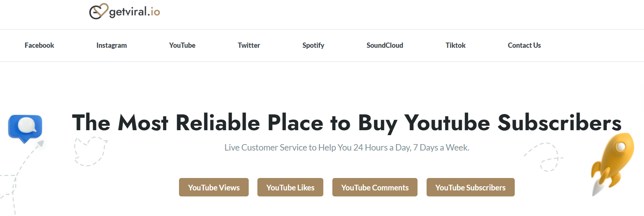Click the blue chat bubble icon
Viewport: 644px width, 216px height.
point(25,129)
